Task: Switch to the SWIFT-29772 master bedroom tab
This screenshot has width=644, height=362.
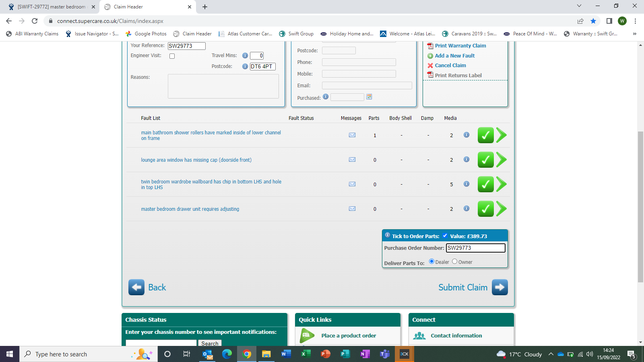Action: [51, 7]
